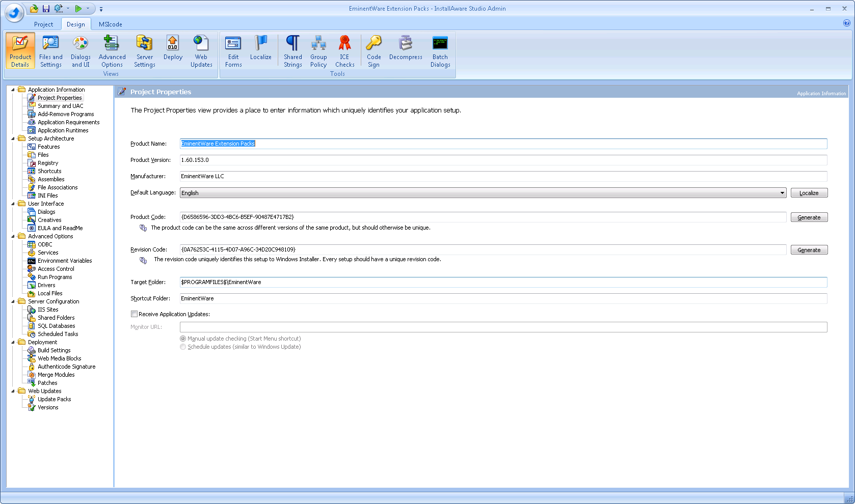
Task: Open the Shared Strings tool
Action: pyautogui.click(x=293, y=50)
